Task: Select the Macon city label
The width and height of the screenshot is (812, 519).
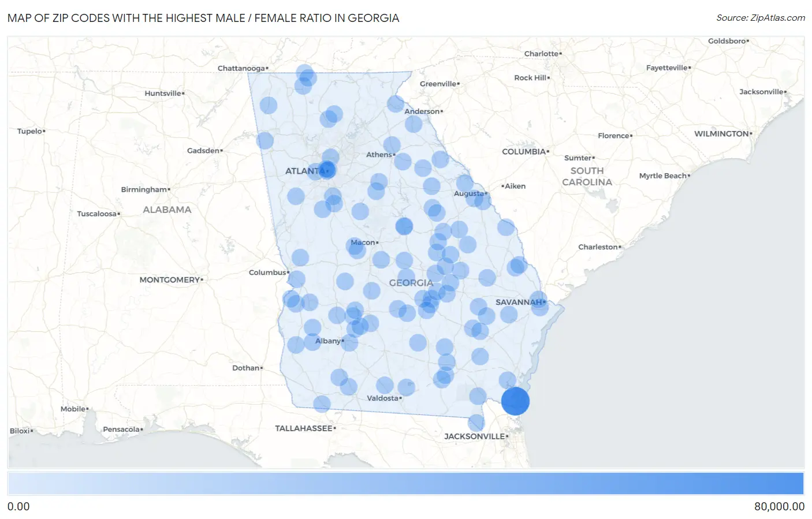Action: tap(363, 242)
